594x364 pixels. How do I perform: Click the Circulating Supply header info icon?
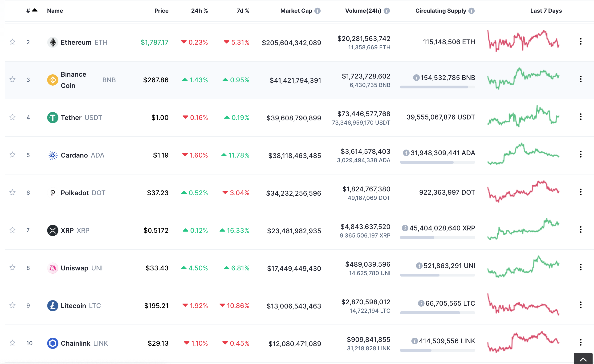coord(472,11)
